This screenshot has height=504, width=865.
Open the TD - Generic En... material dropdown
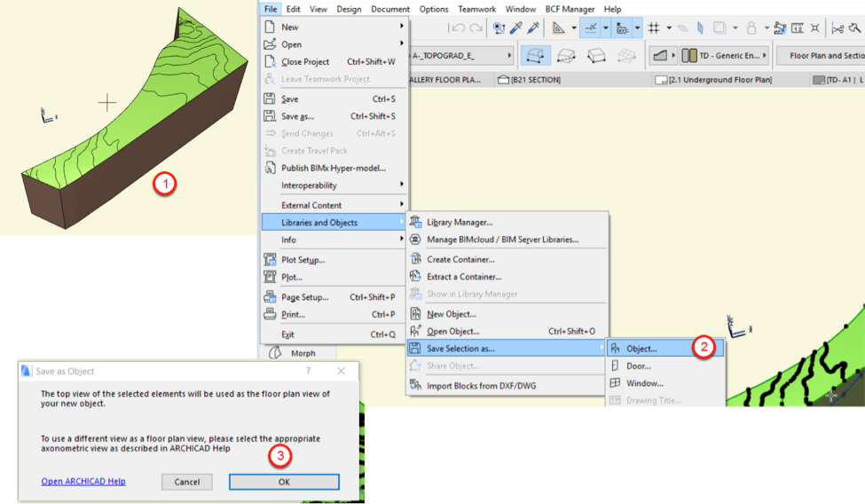coord(724,55)
